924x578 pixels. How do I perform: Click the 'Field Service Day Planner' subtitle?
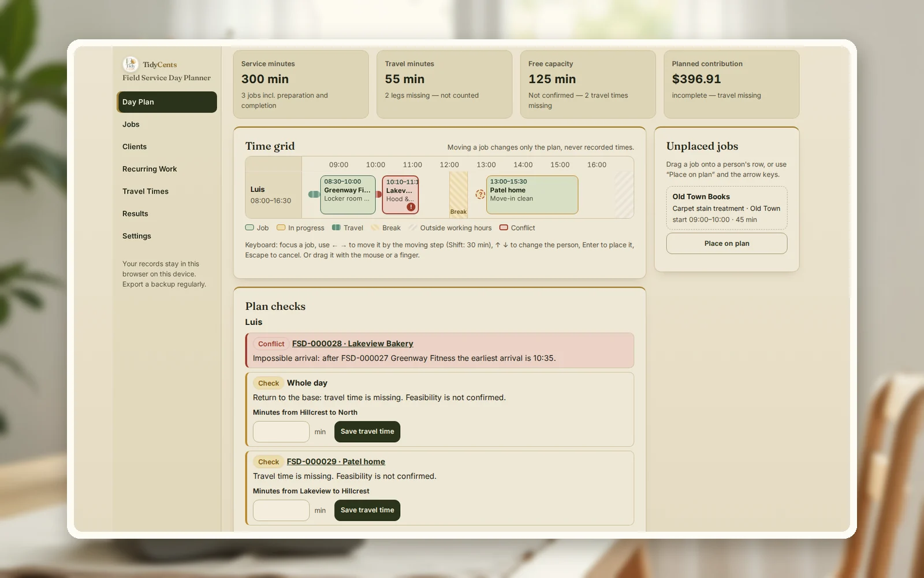[166, 78]
